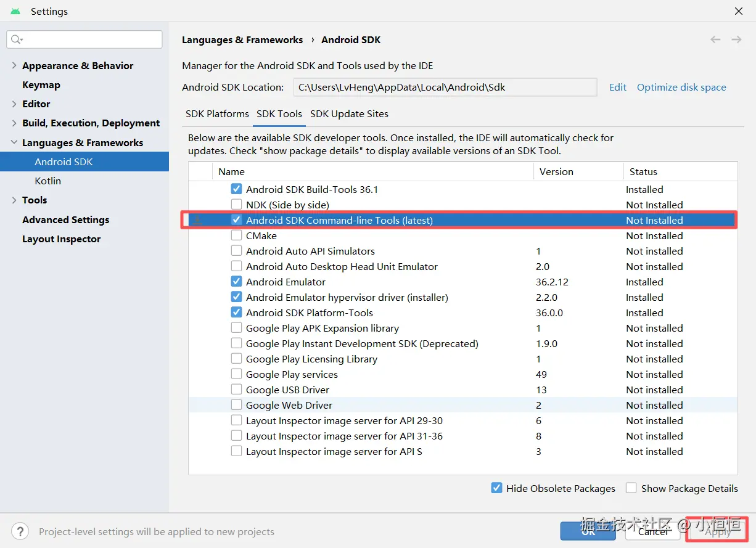756x548 pixels.
Task: Sort by Version column header
Action: tap(578, 172)
